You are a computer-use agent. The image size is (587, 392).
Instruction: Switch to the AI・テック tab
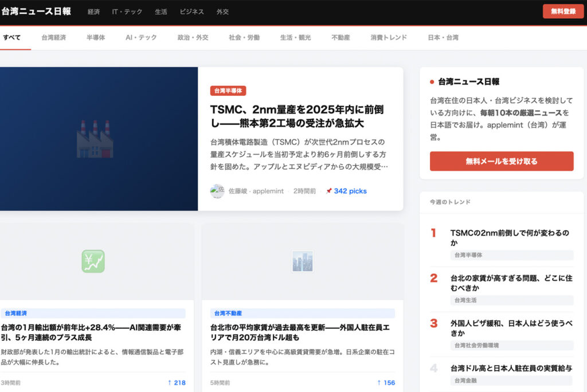click(x=141, y=38)
